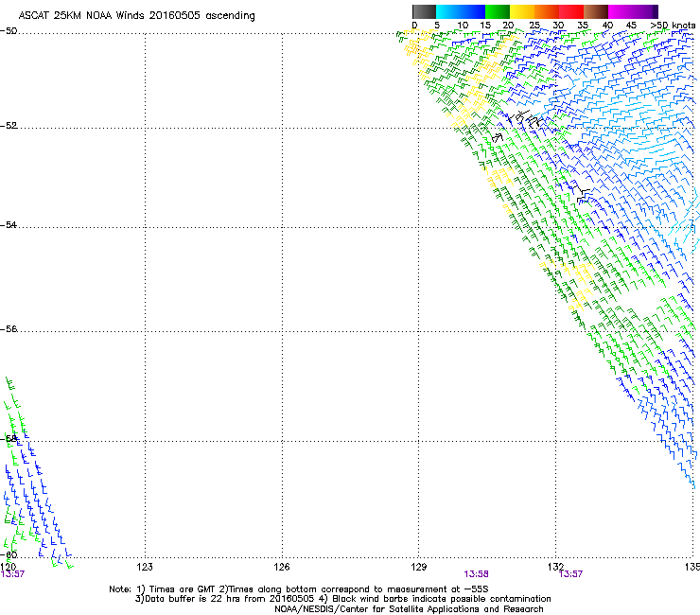The width and height of the screenshot is (700, 615).
Task: Click the NOAA/NESDIS credit line
Action: (409, 609)
